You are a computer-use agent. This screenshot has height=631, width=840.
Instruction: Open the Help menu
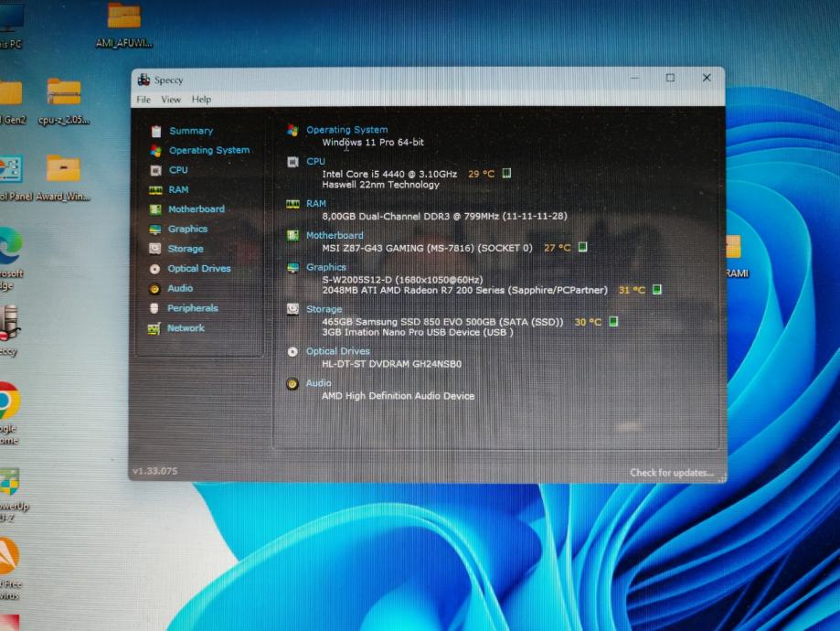pos(201,100)
